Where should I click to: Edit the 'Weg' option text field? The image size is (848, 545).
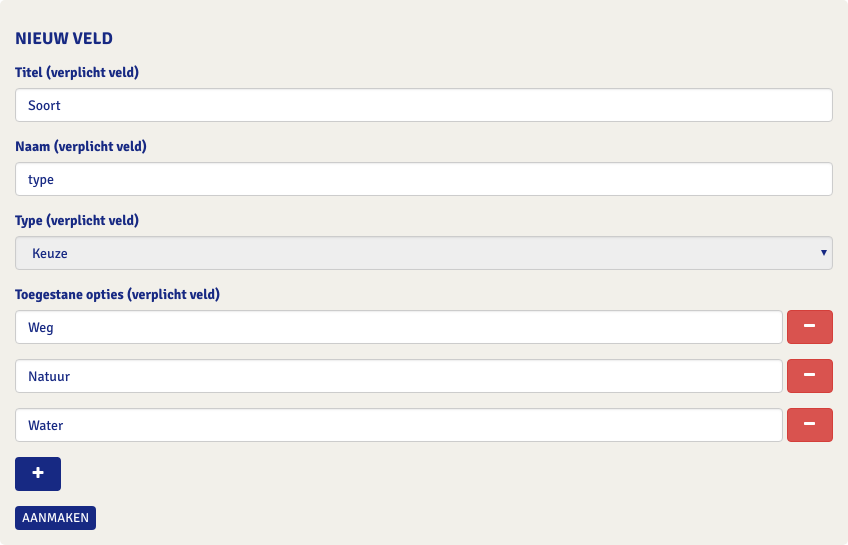pos(399,327)
